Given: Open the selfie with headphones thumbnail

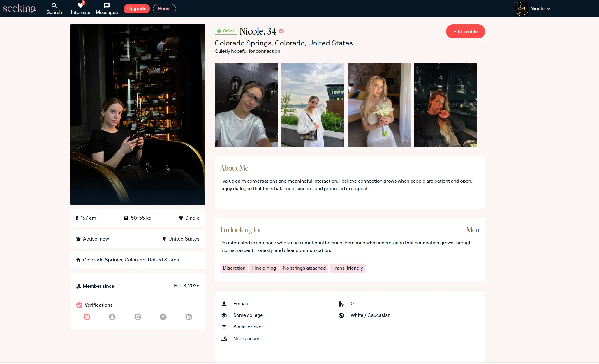Looking at the screenshot, I should (x=246, y=105).
